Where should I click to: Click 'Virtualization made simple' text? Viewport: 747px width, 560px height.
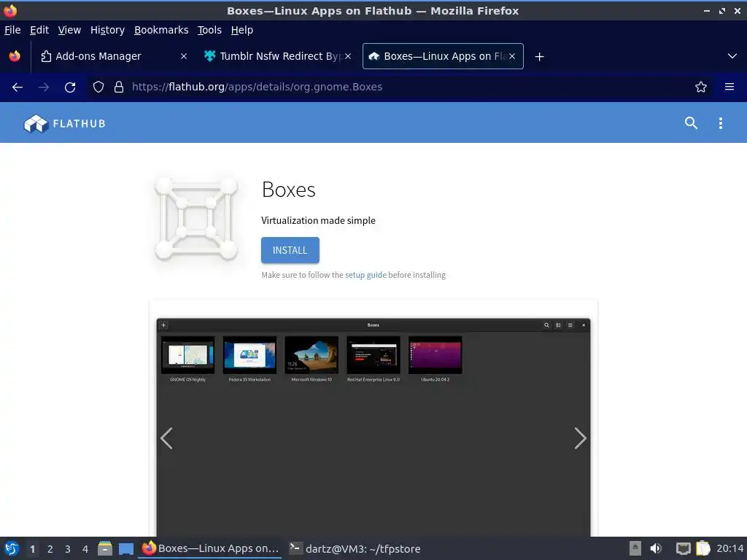coord(318,220)
